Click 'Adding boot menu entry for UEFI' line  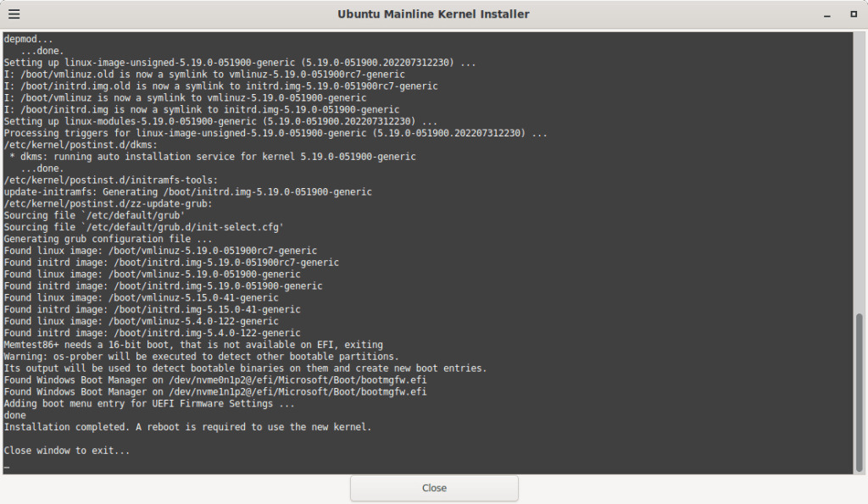pos(149,404)
